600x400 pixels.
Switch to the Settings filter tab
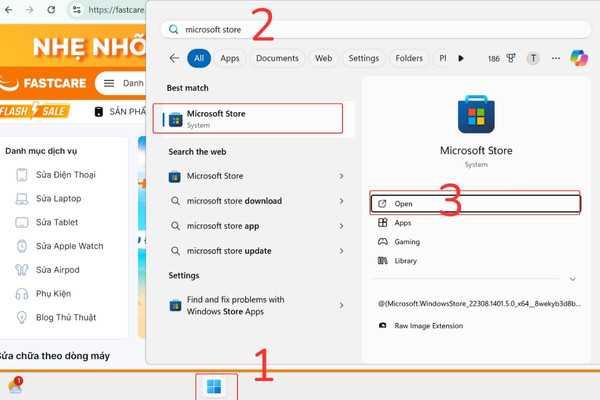point(364,58)
